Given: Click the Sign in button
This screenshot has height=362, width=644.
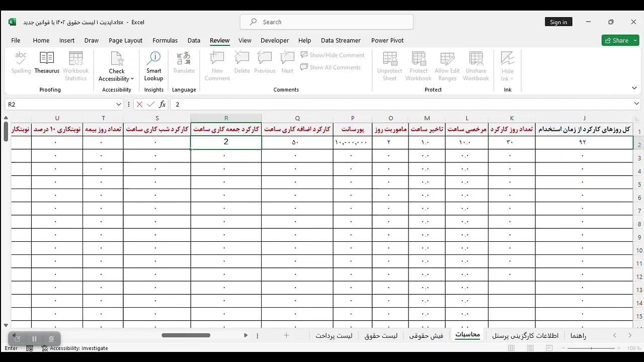Looking at the screenshot, I should tap(558, 22).
